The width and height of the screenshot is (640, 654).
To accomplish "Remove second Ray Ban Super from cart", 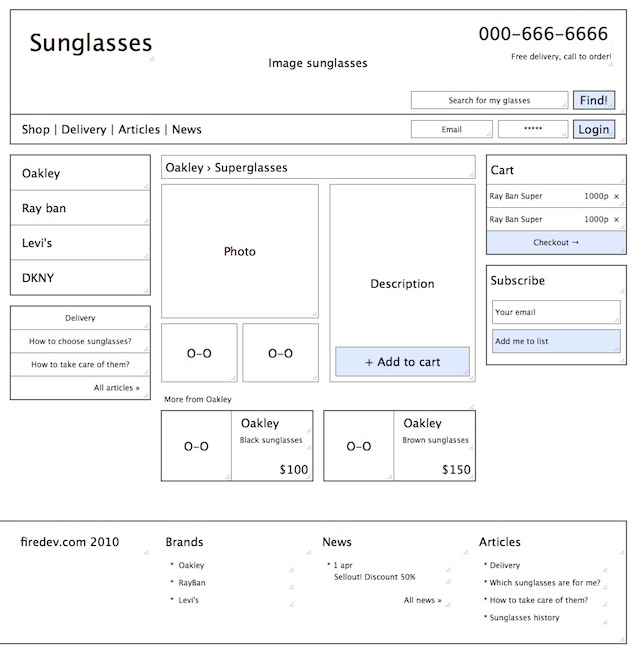I will (x=616, y=219).
